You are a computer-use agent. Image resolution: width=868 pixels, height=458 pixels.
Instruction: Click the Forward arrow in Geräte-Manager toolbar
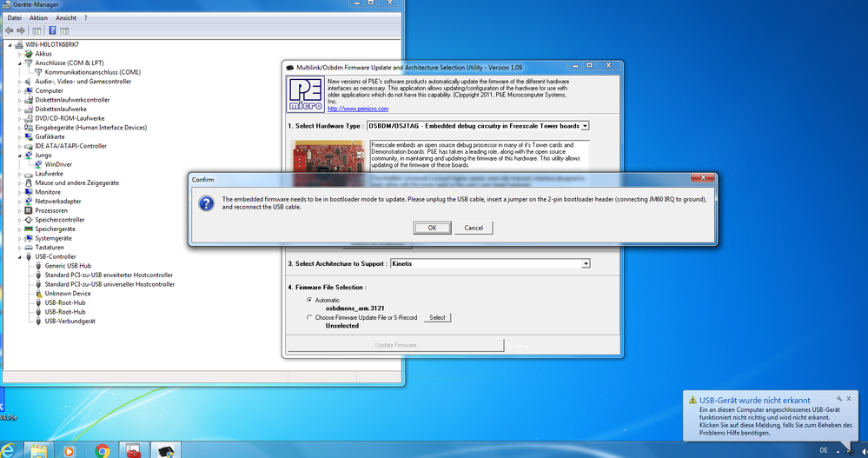click(21, 30)
